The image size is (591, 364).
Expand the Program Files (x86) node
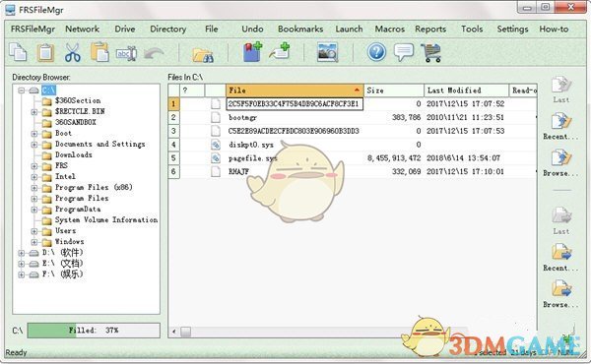point(34,188)
